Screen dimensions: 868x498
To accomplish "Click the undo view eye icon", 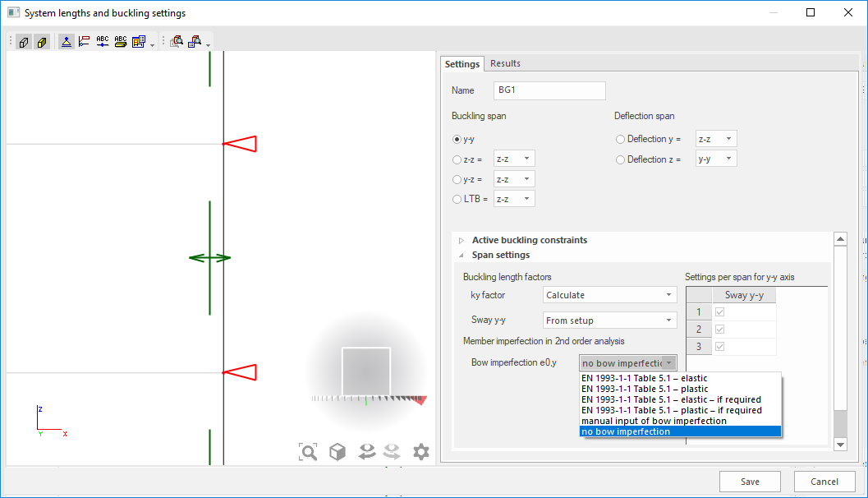I will [x=366, y=451].
